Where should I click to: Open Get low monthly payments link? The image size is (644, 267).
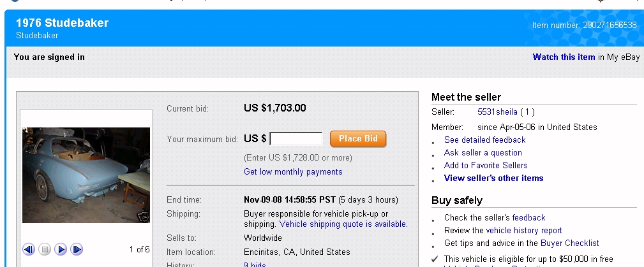293,172
